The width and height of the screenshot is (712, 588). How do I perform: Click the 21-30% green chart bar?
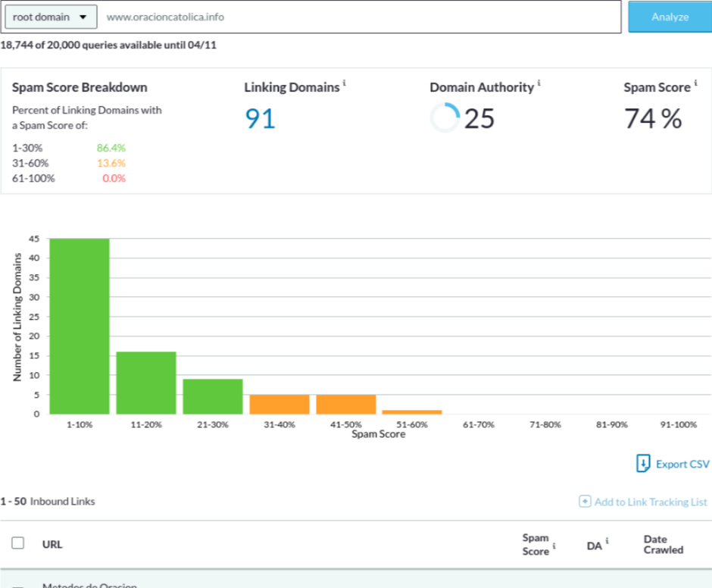pyautogui.click(x=213, y=396)
